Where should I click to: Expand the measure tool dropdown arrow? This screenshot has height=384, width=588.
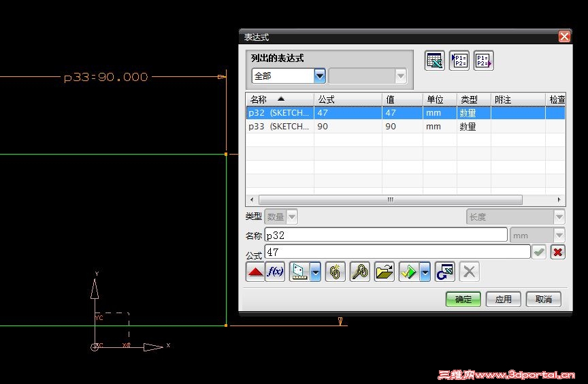pos(316,272)
